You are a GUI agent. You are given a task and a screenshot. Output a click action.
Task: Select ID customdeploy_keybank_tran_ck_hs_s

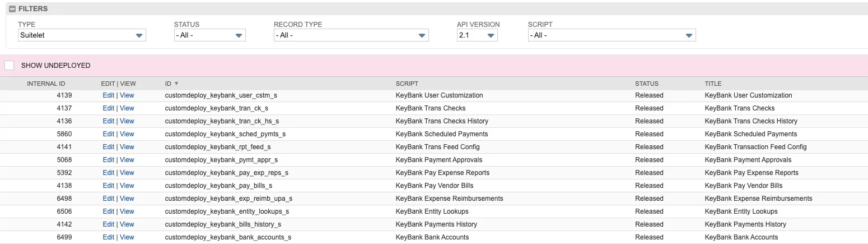[222, 121]
